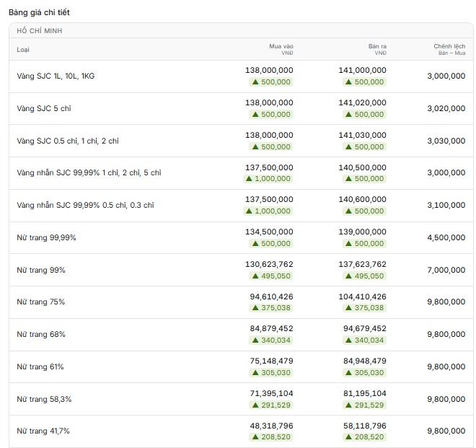The image size is (476, 448).
Task: Click the spread value 3,030,000
Action: point(446,141)
